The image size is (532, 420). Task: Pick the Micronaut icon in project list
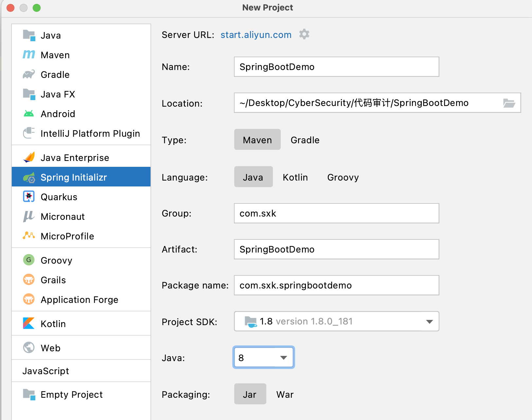click(x=29, y=217)
